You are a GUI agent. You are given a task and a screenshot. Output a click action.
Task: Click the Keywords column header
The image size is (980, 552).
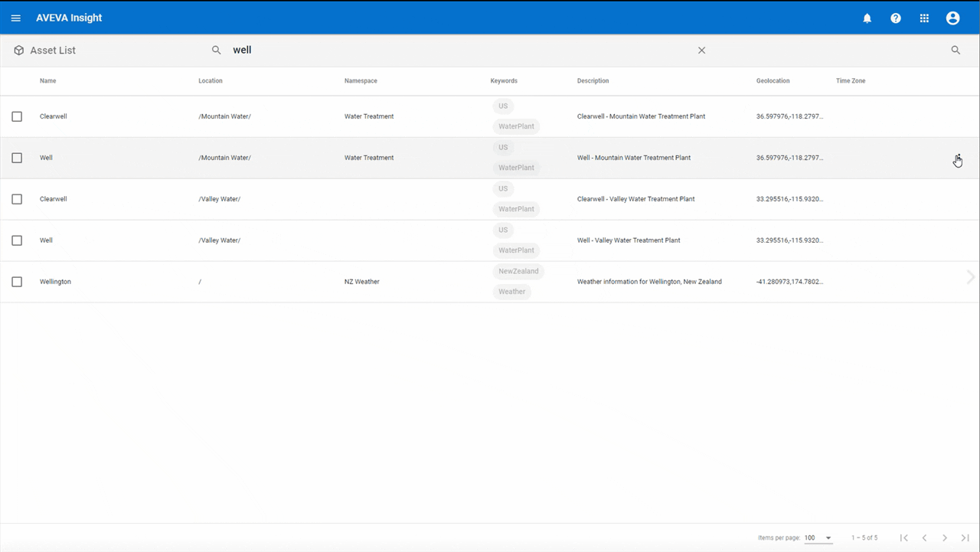(x=504, y=81)
